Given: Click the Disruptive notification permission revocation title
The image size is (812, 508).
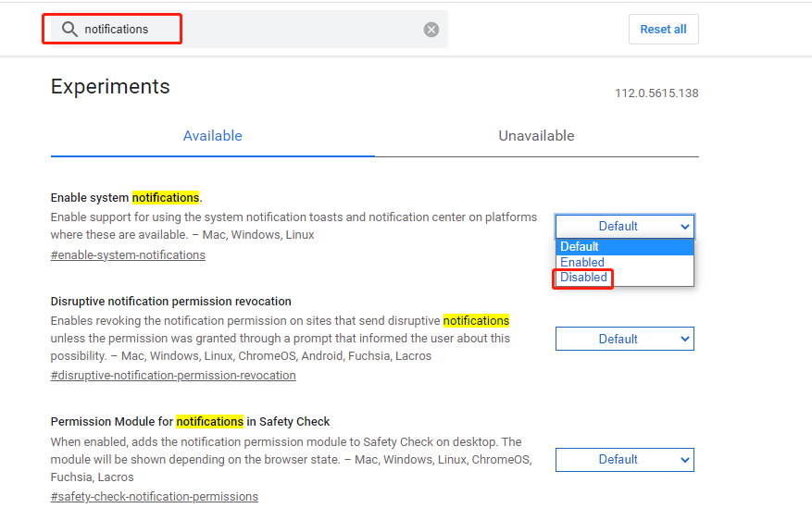Looking at the screenshot, I should 171,301.
